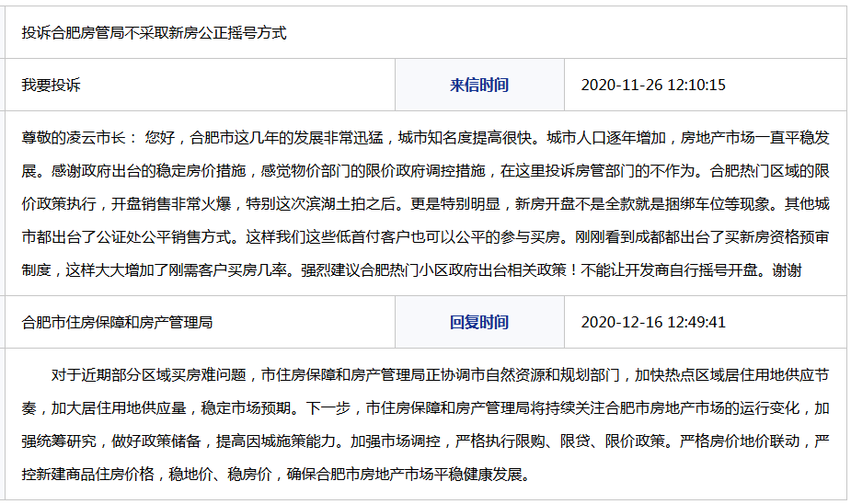
Task: Click the text 房地产市场一直平稳发 in the first line
Action: (755, 138)
